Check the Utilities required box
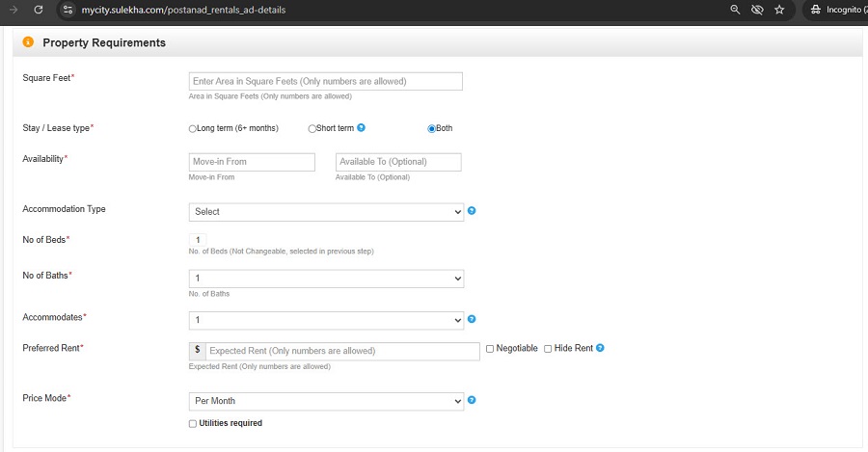The width and height of the screenshot is (868, 452). click(x=193, y=424)
